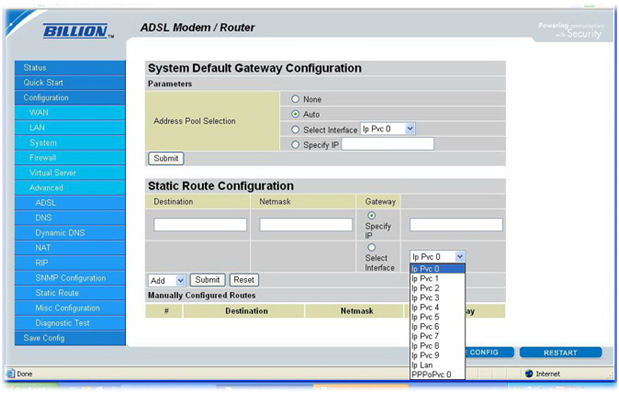Click the Internet zone globe icon
Image resolution: width=619 pixels, height=394 pixels.
click(529, 373)
